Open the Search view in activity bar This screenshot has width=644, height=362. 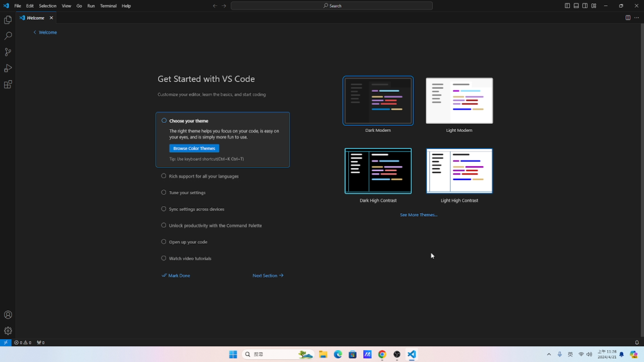point(8,36)
